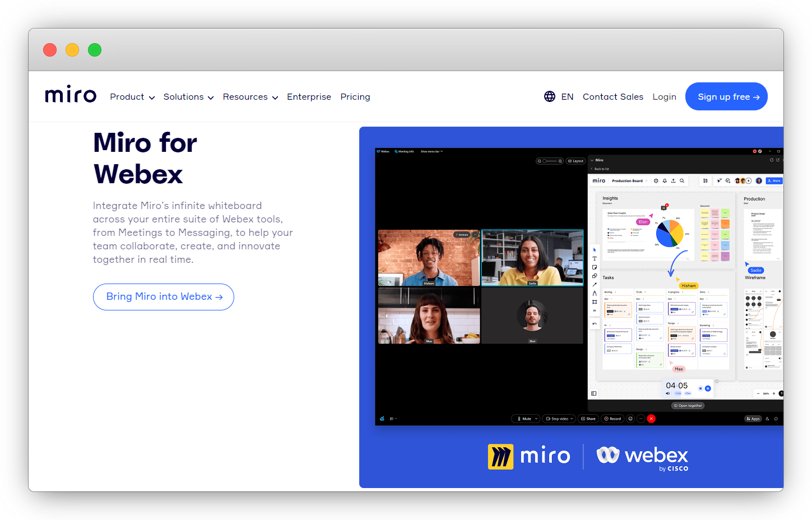Click the Miro board search magnifier icon
This screenshot has height=520, width=812.
tap(682, 181)
